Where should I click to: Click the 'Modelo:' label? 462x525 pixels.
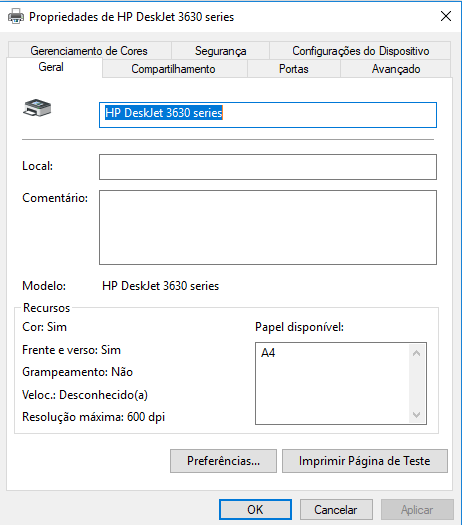pos(44,286)
